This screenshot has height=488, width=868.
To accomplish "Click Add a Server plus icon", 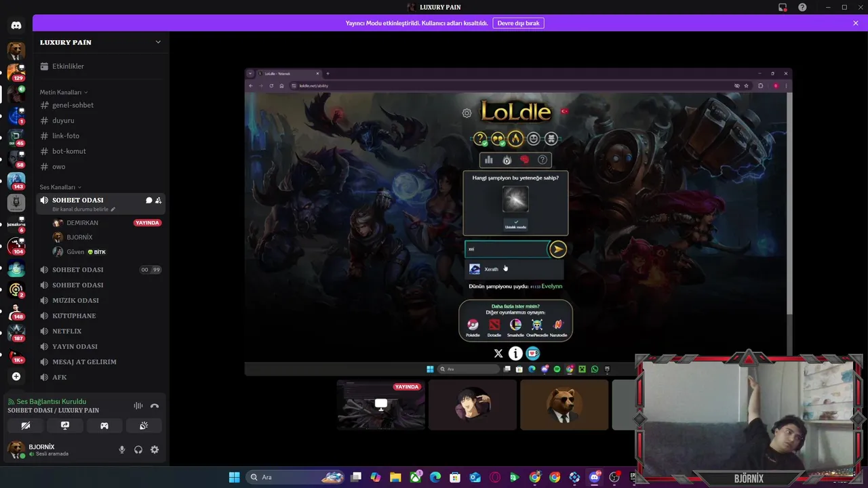I will click(x=16, y=377).
